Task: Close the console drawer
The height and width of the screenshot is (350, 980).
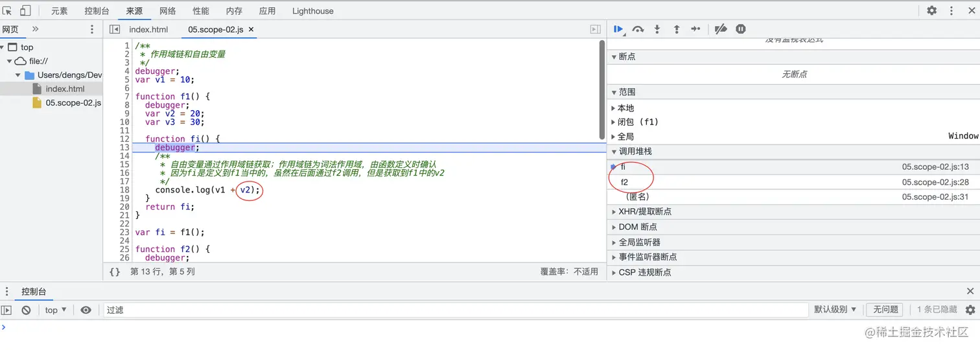Action: tap(970, 292)
